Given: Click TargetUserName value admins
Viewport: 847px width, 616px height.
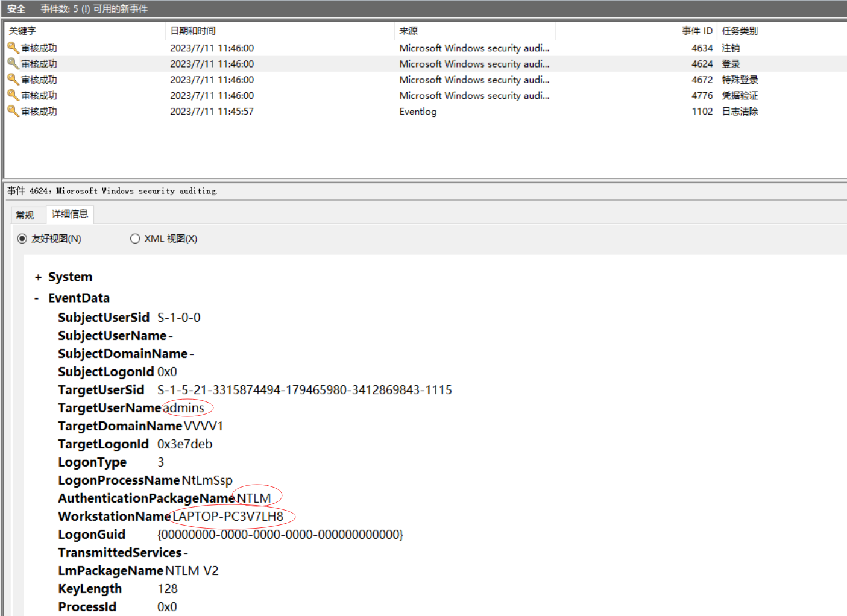Looking at the screenshot, I should (x=184, y=408).
